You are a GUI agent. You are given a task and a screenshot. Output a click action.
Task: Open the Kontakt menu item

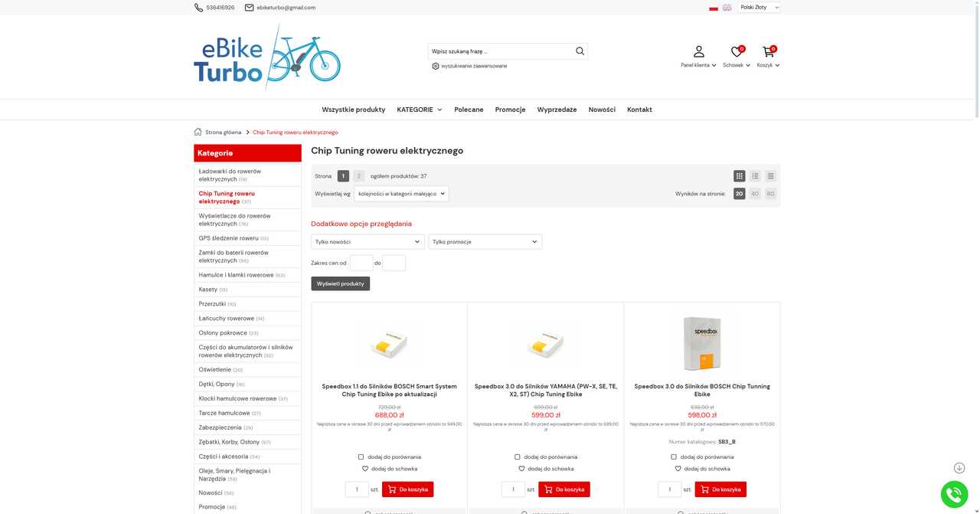pyautogui.click(x=639, y=110)
